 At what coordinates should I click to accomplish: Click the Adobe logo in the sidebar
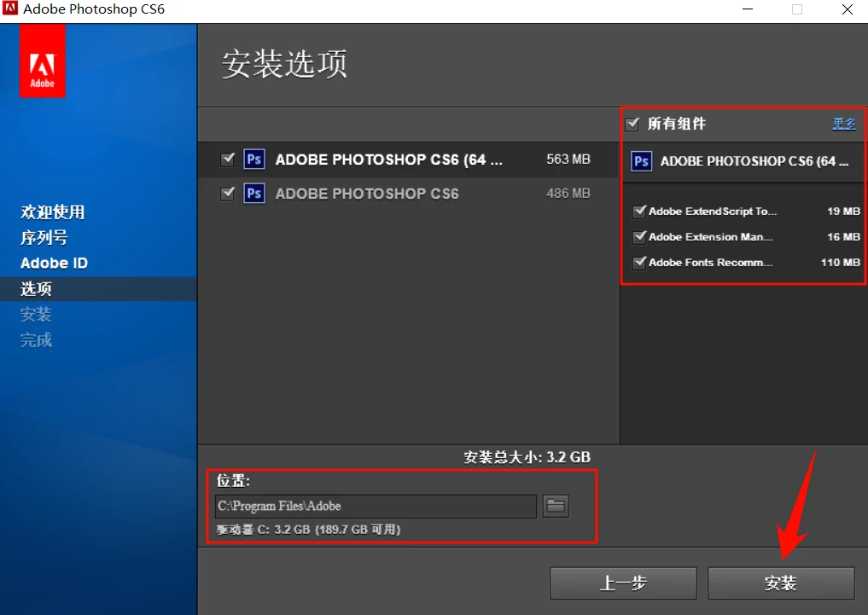pos(43,61)
